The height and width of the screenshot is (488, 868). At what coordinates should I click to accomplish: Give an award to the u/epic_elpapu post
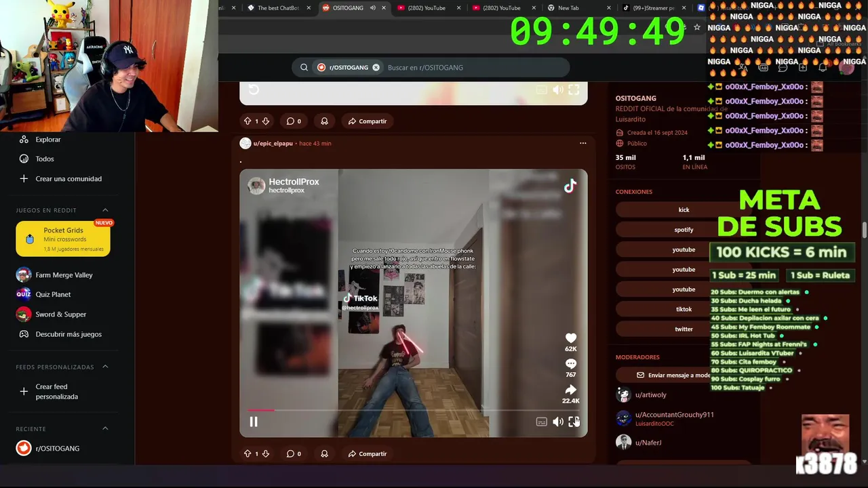[324, 454]
